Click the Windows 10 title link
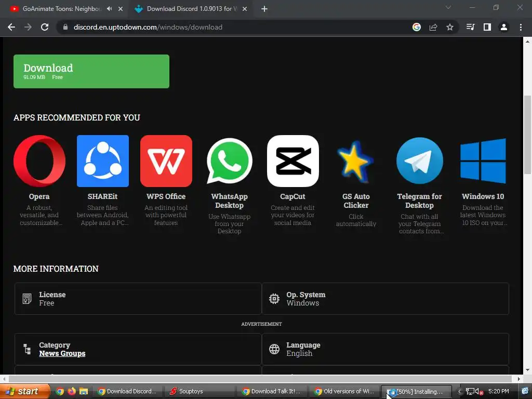Image resolution: width=532 pixels, height=399 pixels. [483, 196]
